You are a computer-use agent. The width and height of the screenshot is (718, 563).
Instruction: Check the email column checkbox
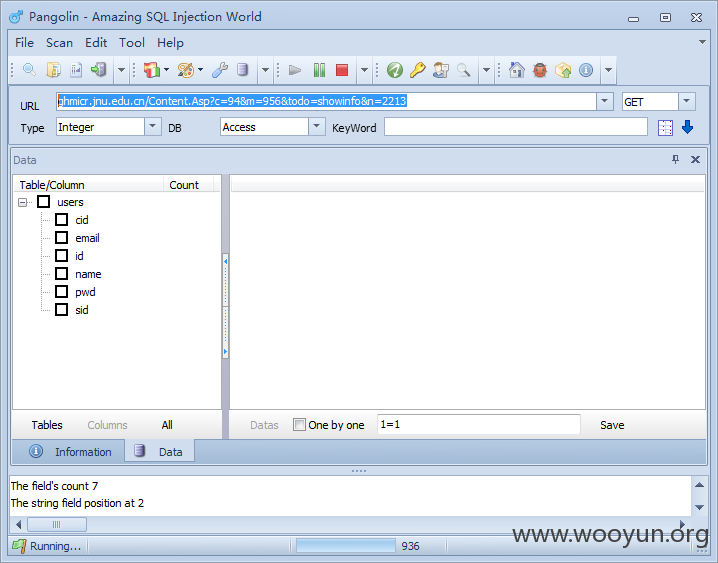click(x=61, y=238)
